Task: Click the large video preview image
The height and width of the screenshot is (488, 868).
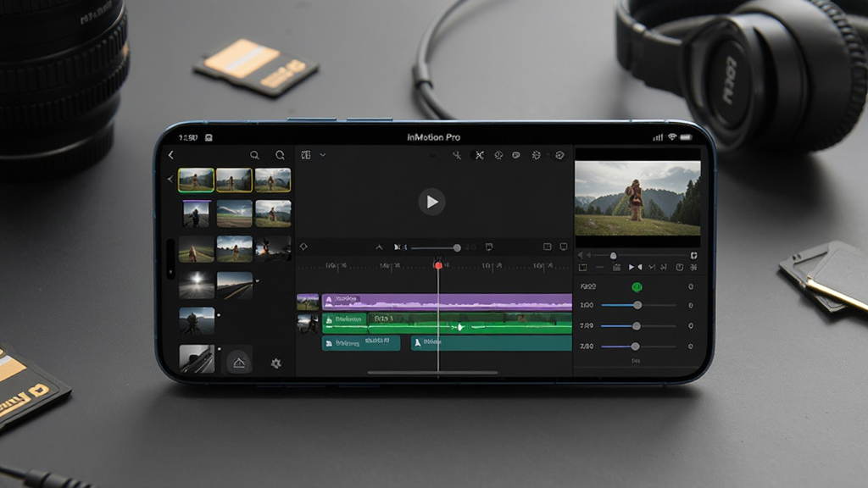Action: point(637,198)
